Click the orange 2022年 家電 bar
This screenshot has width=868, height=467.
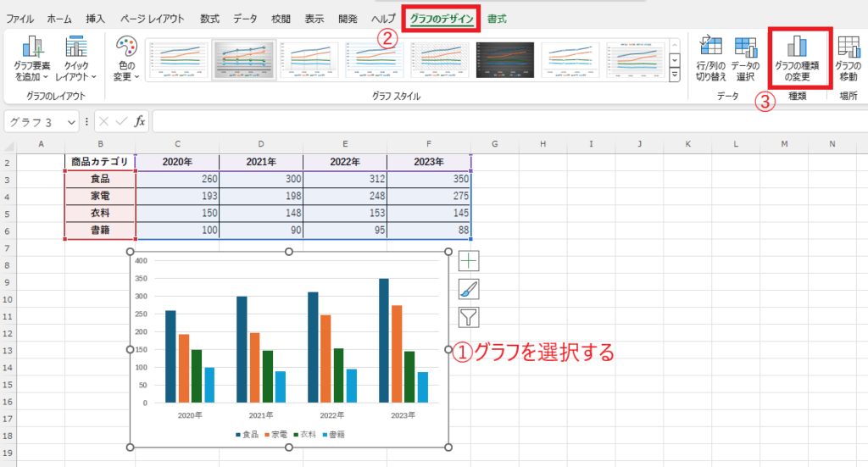325,359
